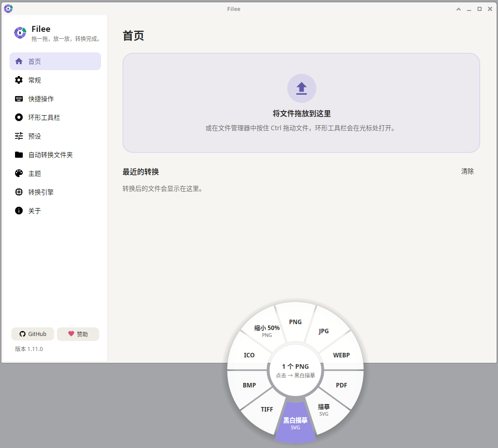Open the 常规 settings page
This screenshot has height=448, width=498.
click(x=55, y=80)
